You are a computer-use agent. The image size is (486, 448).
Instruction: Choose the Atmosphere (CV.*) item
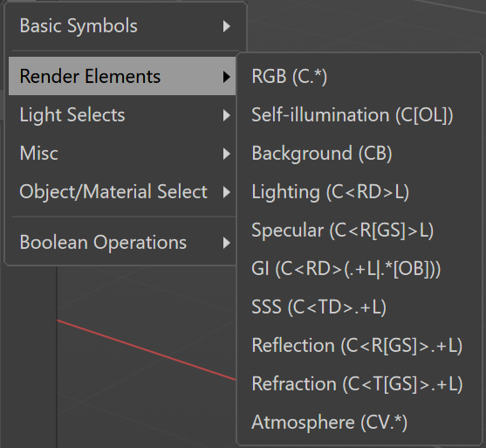[x=359, y=423]
